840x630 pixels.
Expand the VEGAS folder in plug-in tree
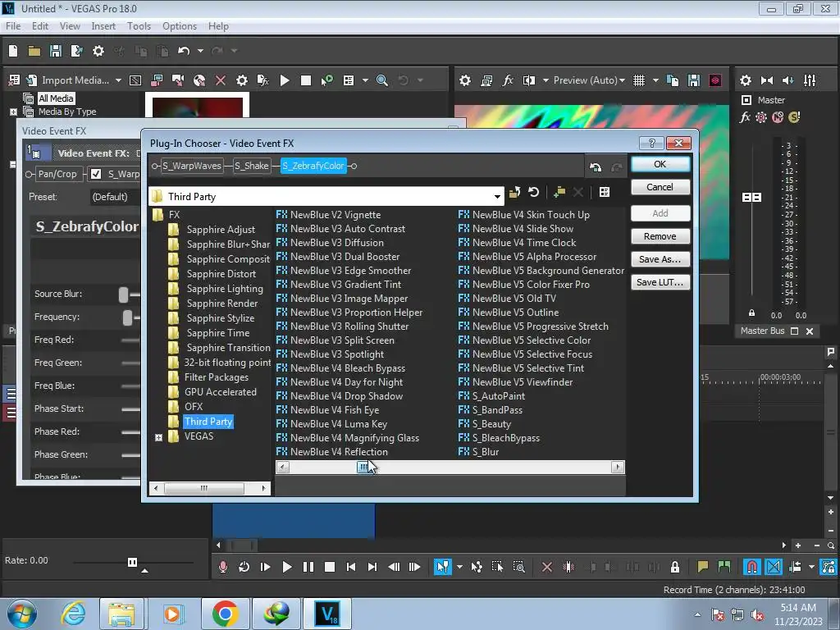(x=158, y=438)
